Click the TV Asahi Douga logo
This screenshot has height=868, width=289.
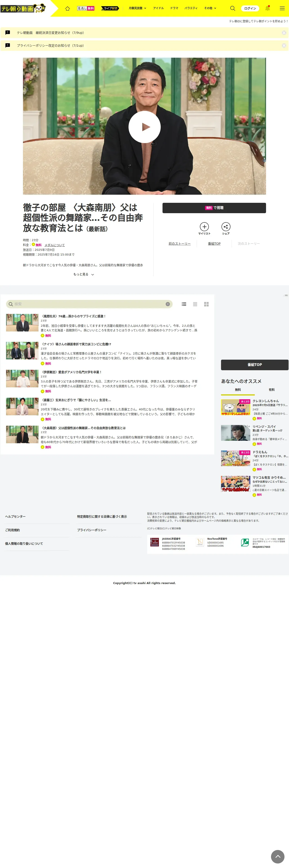tap(23, 8)
